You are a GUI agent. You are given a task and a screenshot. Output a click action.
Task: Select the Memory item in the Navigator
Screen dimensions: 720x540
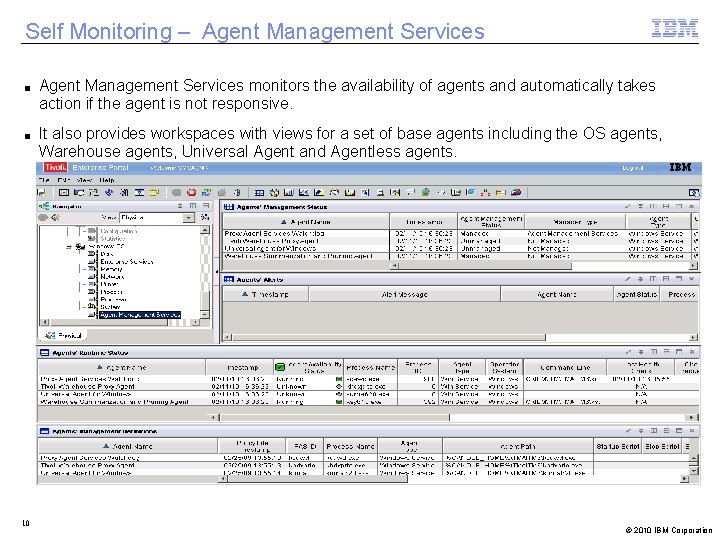(x=111, y=269)
